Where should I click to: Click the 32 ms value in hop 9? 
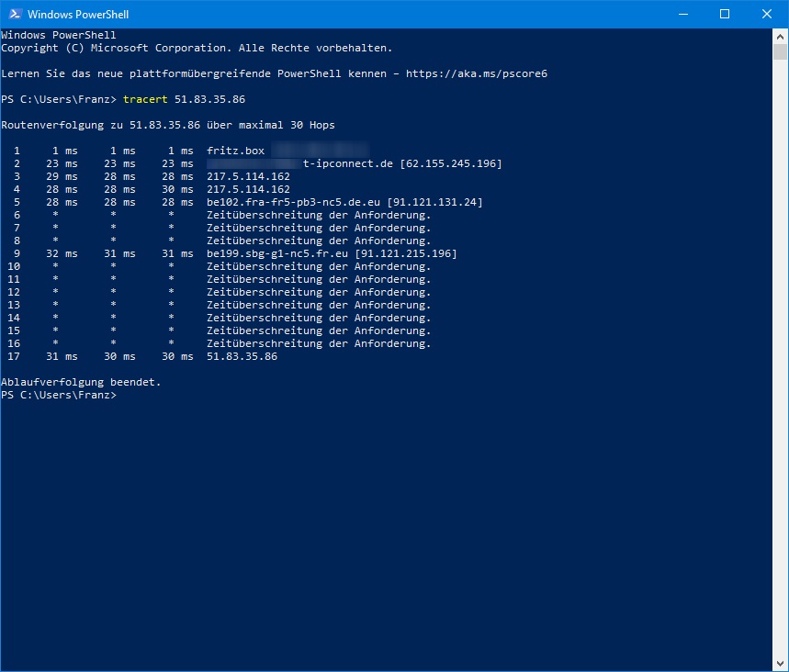(62, 253)
